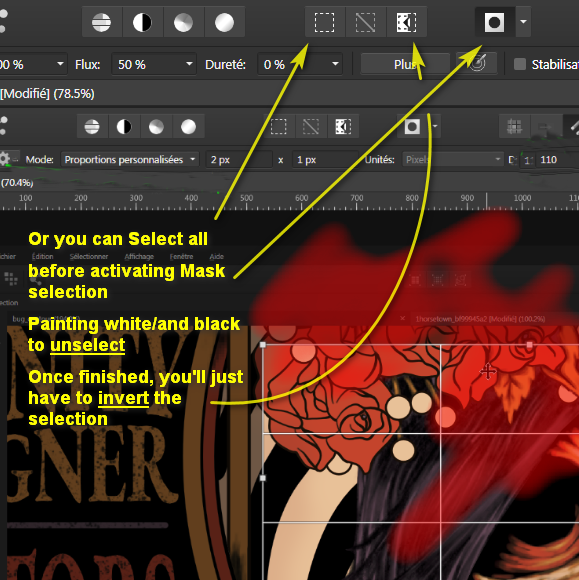This screenshot has width=579, height=580.
Task: Toggle pressure-controls-size icon next to Plus
Action: [477, 64]
